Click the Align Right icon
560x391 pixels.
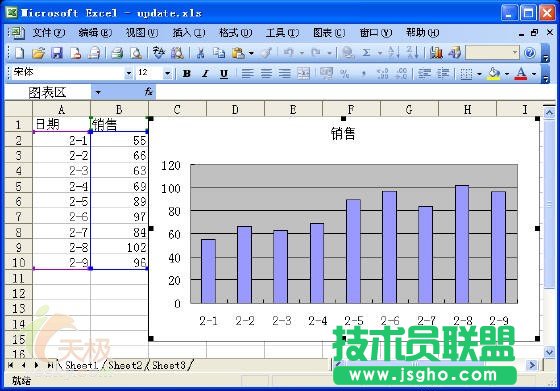coord(285,74)
